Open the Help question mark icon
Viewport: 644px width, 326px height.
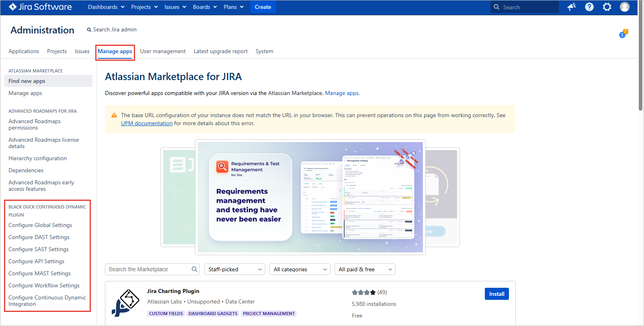[x=589, y=7]
